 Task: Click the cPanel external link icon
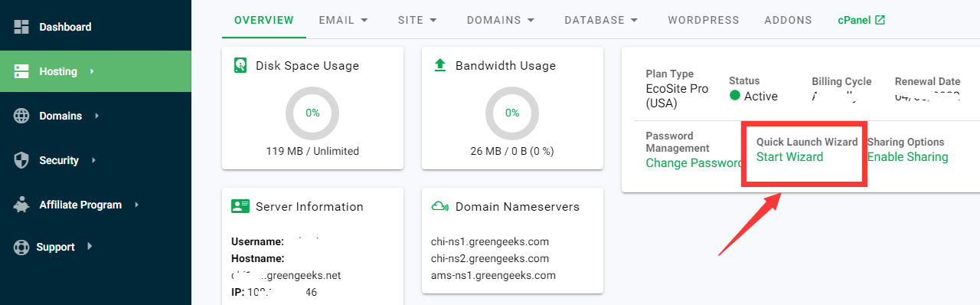(880, 20)
